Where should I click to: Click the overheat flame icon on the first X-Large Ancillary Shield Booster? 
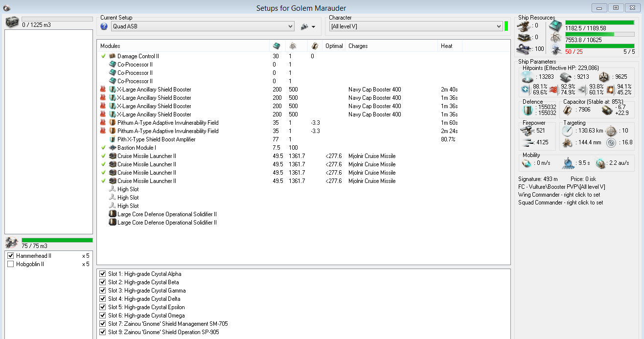click(x=103, y=90)
